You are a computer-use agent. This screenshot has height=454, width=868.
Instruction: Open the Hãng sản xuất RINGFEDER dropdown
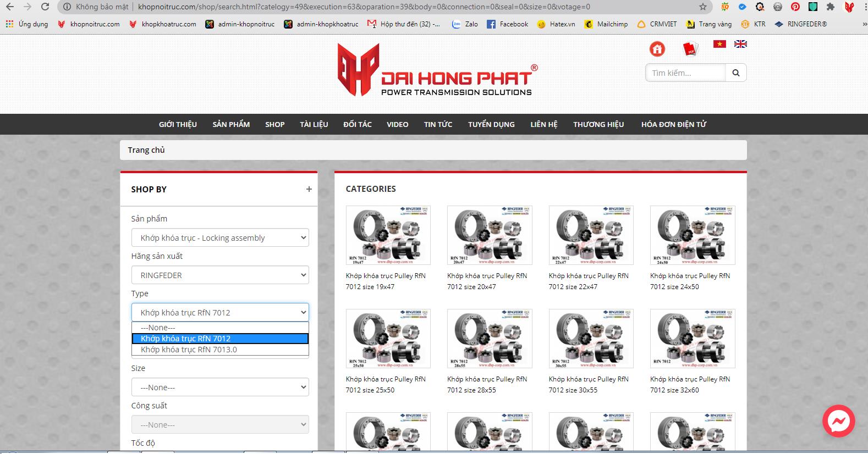coord(220,275)
